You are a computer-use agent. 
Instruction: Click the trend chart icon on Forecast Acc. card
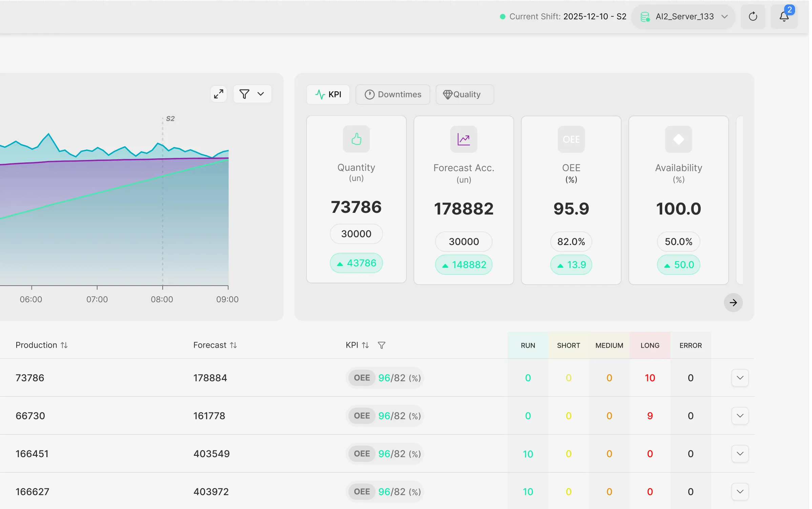tap(464, 139)
